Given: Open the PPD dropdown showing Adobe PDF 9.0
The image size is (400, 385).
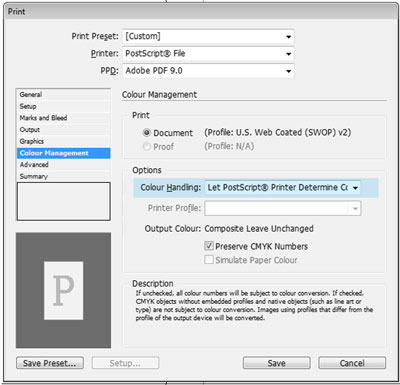Looking at the screenshot, I should point(208,71).
